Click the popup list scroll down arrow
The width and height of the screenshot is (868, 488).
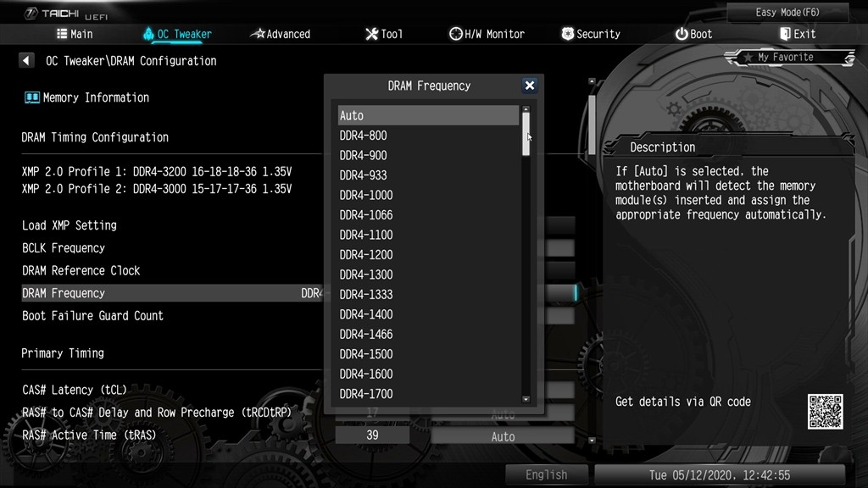pyautogui.click(x=526, y=400)
